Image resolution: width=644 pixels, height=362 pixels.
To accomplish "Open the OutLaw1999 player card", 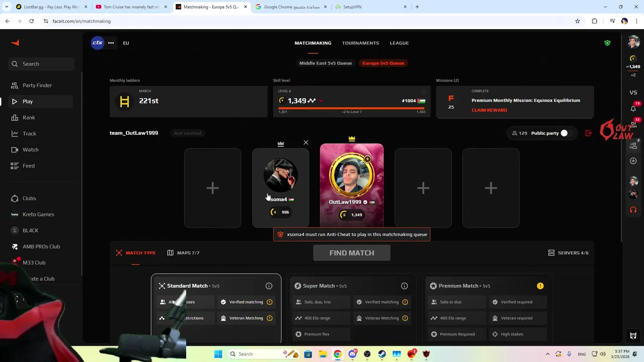I will point(352,186).
